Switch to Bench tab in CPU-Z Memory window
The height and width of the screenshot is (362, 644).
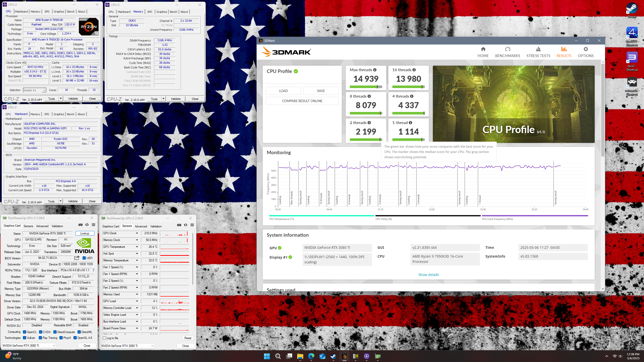(173, 12)
